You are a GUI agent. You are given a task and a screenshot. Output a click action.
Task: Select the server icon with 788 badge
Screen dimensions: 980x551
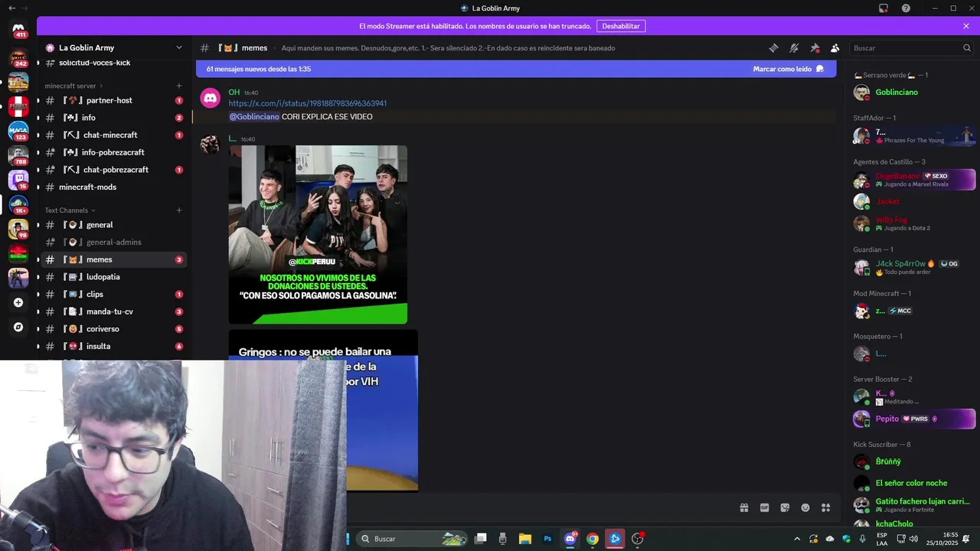click(18, 155)
